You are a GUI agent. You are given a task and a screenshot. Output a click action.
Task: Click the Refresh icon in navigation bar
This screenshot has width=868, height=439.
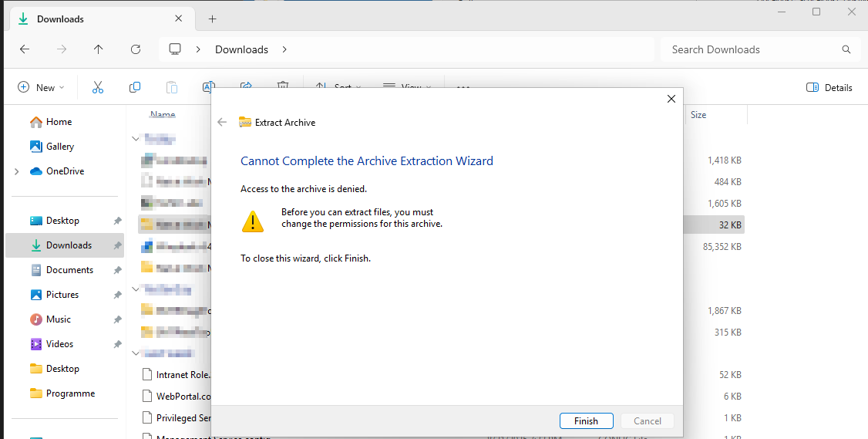[136, 49]
